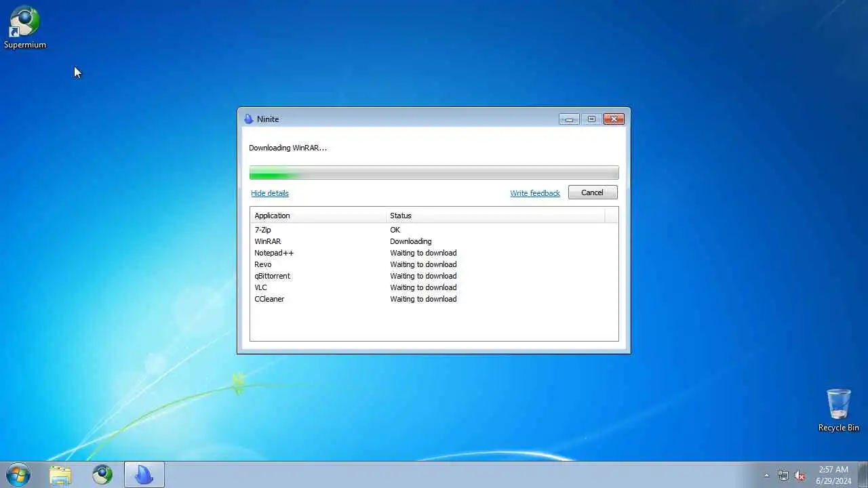Click the Show desktop strip

(863, 474)
